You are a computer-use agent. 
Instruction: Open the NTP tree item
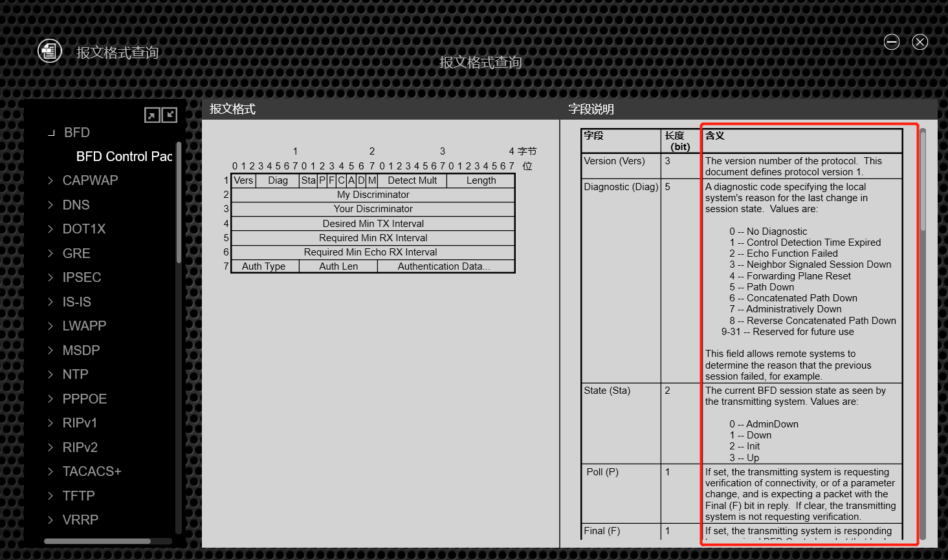[x=75, y=374]
